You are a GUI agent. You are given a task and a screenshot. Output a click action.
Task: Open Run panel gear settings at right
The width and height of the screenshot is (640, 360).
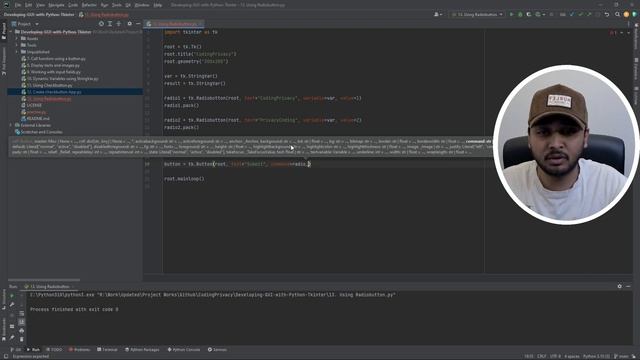pyautogui.click(x=620, y=286)
